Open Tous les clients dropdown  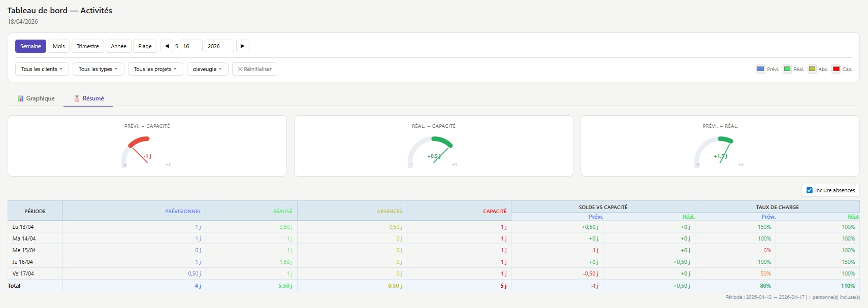pos(42,69)
